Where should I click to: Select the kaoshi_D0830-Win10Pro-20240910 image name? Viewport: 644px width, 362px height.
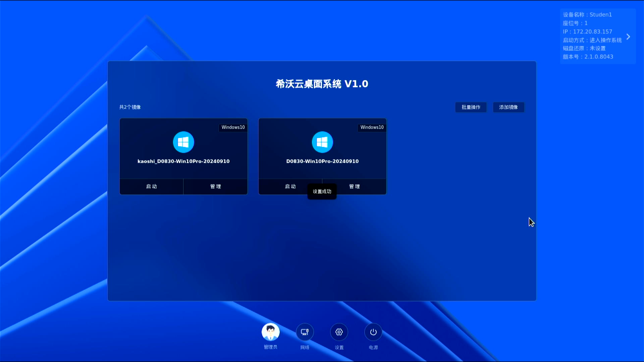click(x=183, y=161)
